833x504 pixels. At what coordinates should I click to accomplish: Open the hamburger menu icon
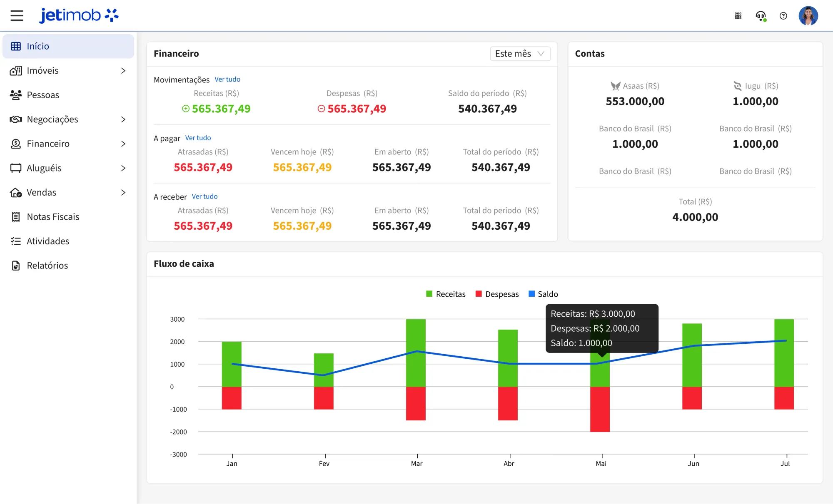(17, 16)
